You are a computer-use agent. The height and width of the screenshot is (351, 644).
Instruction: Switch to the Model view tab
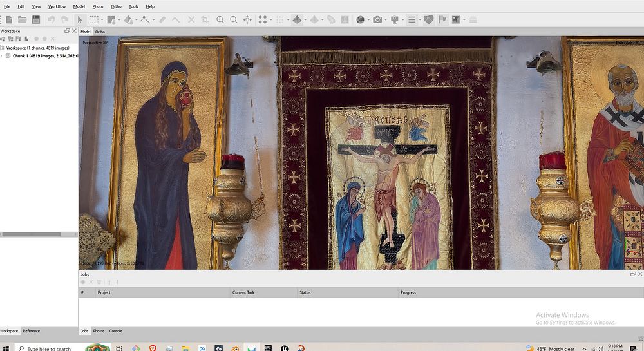pyautogui.click(x=86, y=32)
